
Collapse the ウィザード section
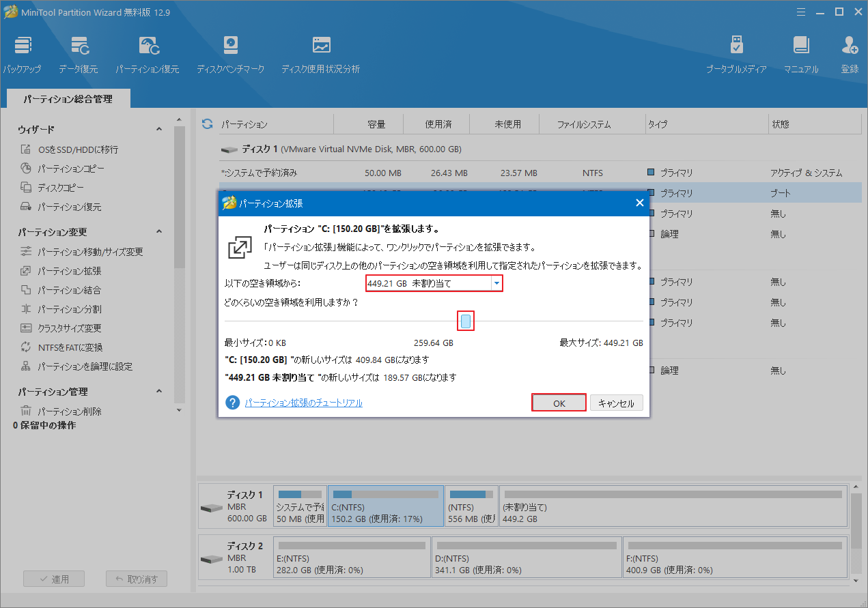pyautogui.click(x=159, y=129)
